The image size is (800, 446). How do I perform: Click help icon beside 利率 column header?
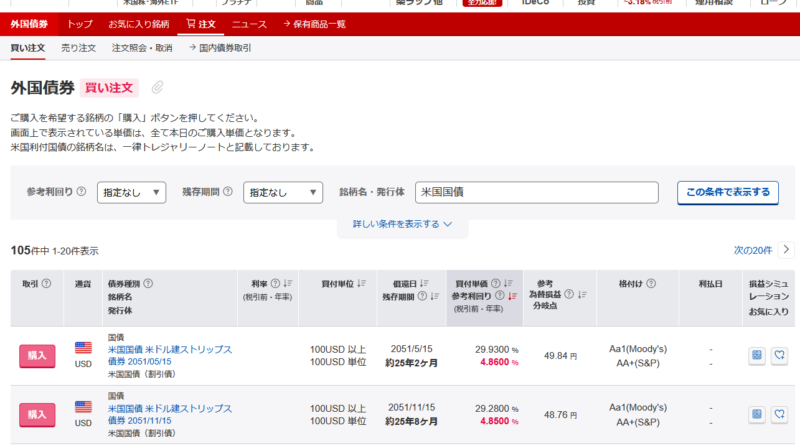tap(276, 283)
